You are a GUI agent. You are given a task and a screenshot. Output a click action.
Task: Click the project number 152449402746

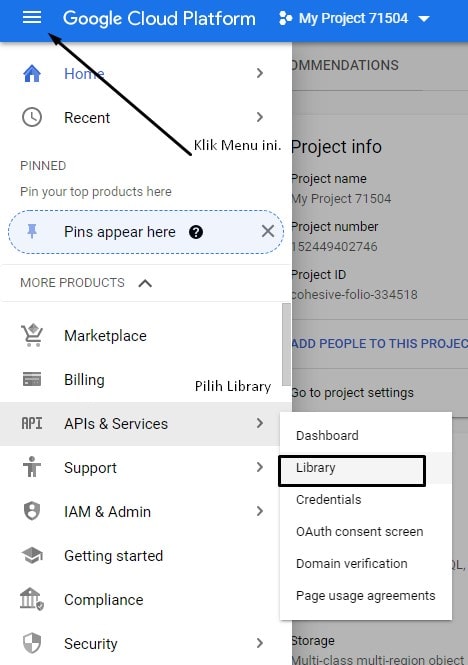tap(335, 246)
